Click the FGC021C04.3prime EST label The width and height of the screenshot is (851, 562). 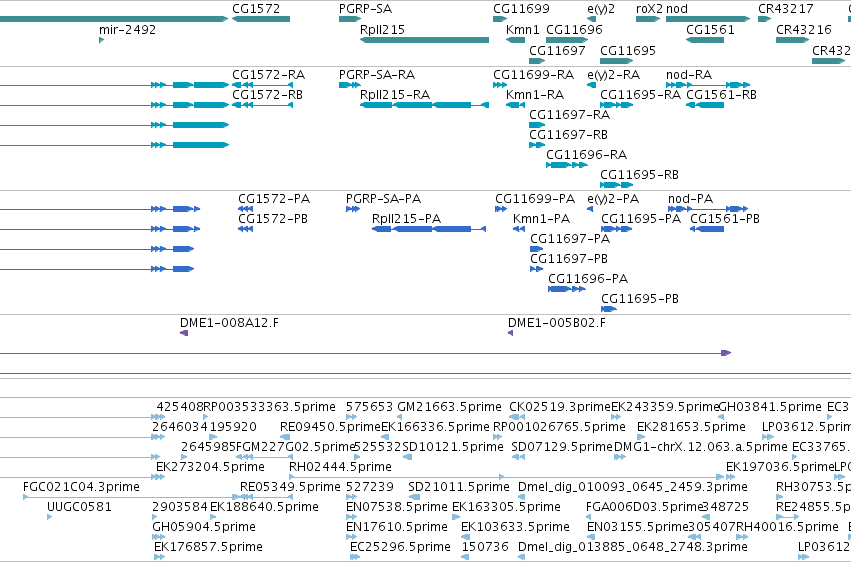click(81, 487)
